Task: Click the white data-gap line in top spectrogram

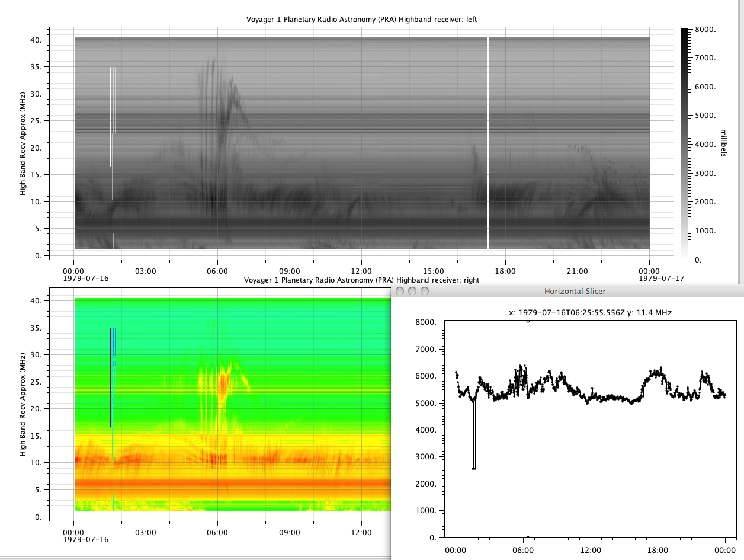Action: coord(488,143)
